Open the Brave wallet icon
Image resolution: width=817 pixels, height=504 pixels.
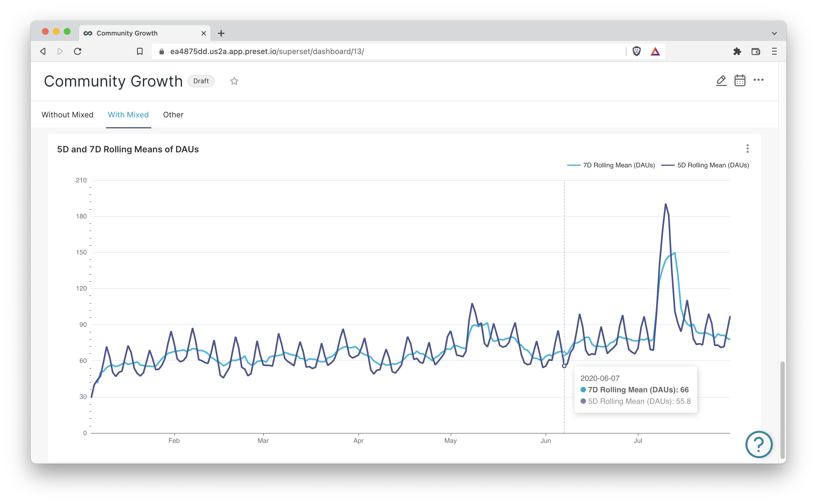click(756, 51)
